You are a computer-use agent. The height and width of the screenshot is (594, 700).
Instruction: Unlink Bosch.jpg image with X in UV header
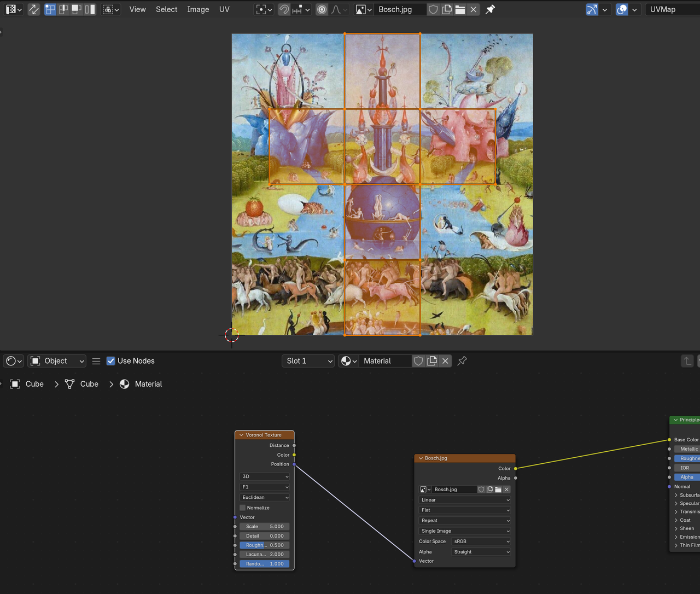click(x=474, y=9)
